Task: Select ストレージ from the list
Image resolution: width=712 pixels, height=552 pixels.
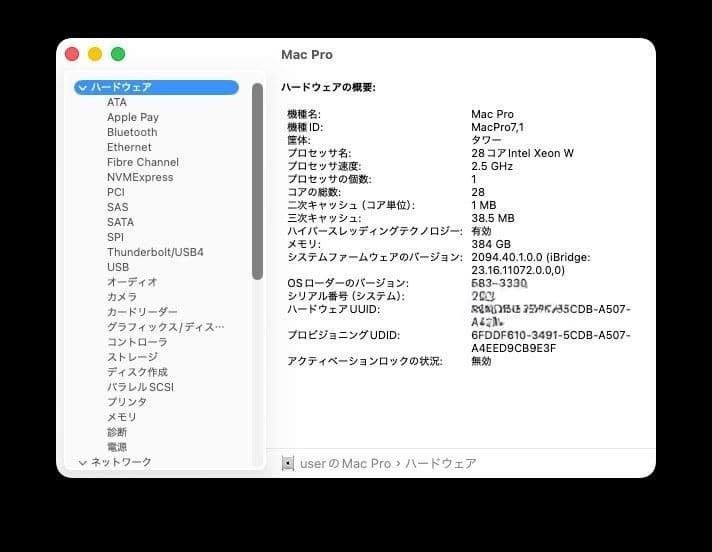Action: click(x=132, y=357)
